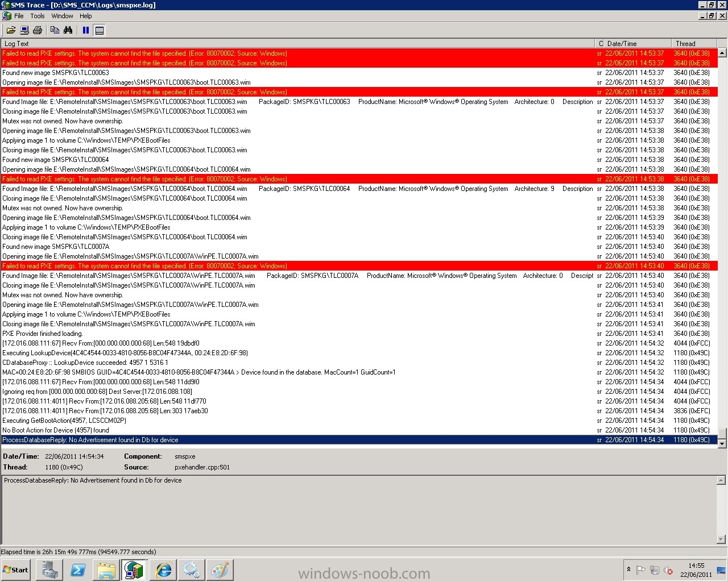Show hidden tray icons arrow

coord(628,569)
